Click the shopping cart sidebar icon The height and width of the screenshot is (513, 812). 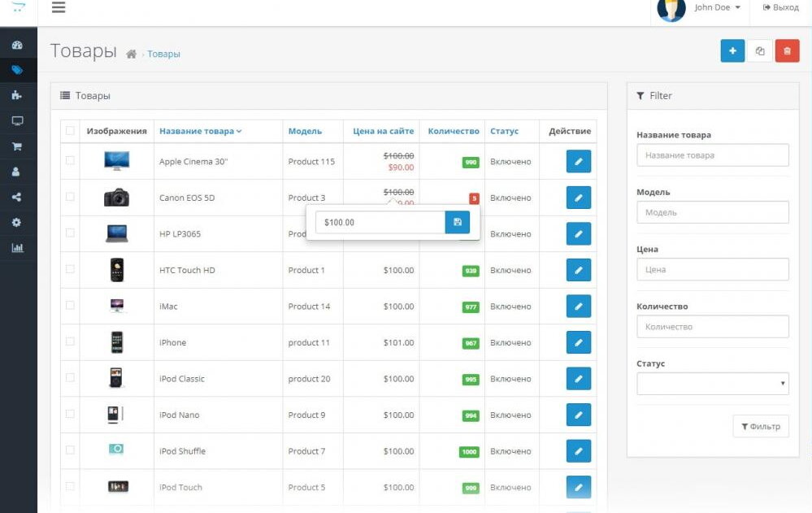(x=17, y=146)
